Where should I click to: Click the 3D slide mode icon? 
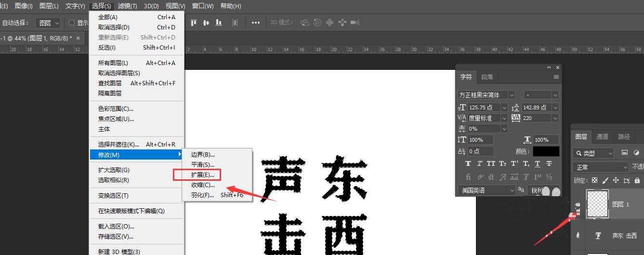click(342, 23)
